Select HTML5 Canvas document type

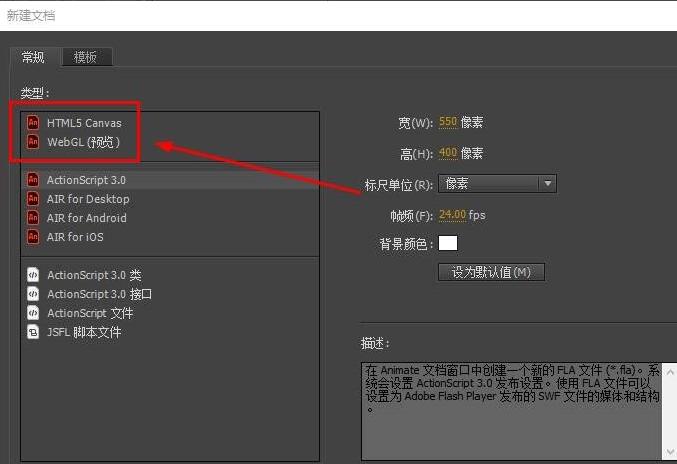(x=170, y=123)
